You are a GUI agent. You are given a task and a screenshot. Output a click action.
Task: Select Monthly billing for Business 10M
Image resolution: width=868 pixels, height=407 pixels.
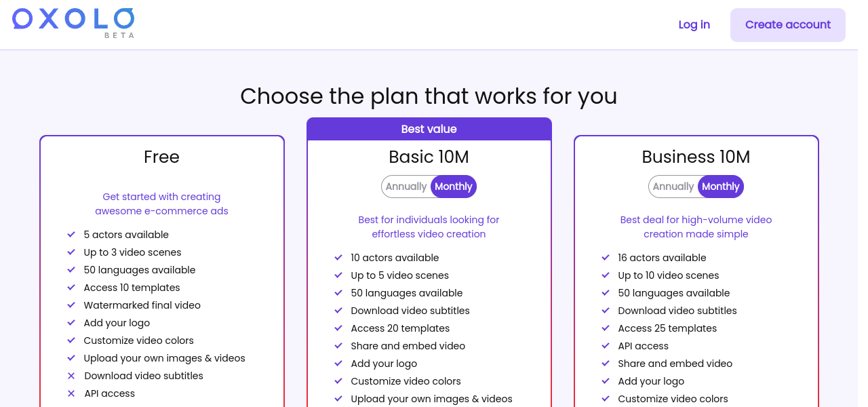pyautogui.click(x=721, y=187)
